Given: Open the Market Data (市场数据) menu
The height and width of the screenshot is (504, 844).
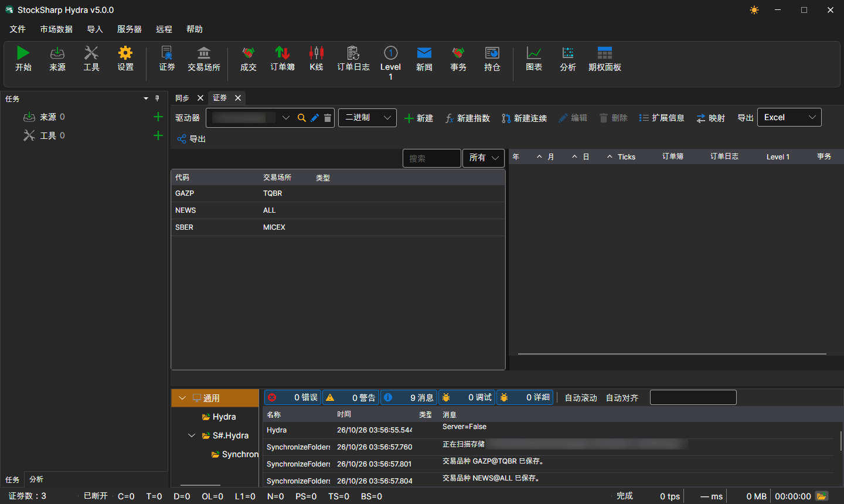Looking at the screenshot, I should click(56, 29).
